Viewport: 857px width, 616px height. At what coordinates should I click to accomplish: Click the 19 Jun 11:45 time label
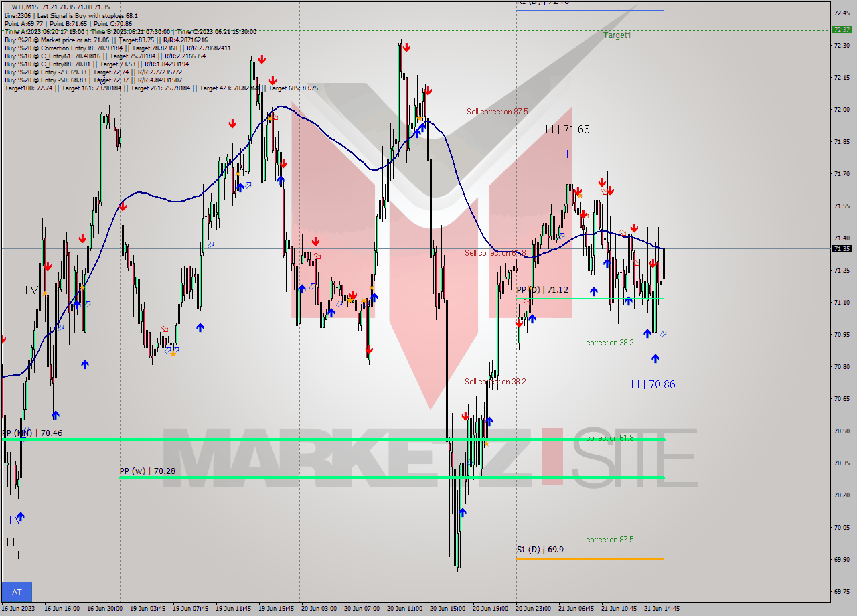click(233, 609)
